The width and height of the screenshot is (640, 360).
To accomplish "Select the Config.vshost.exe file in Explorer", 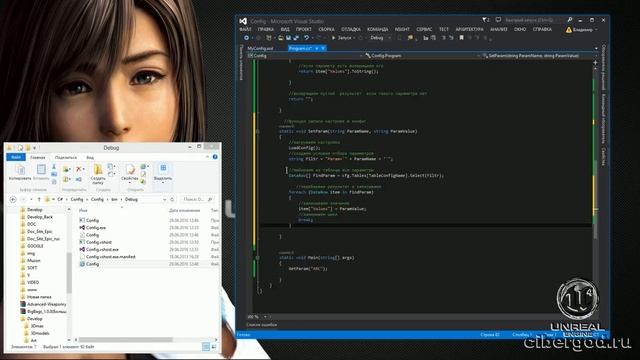I will click(x=102, y=249).
